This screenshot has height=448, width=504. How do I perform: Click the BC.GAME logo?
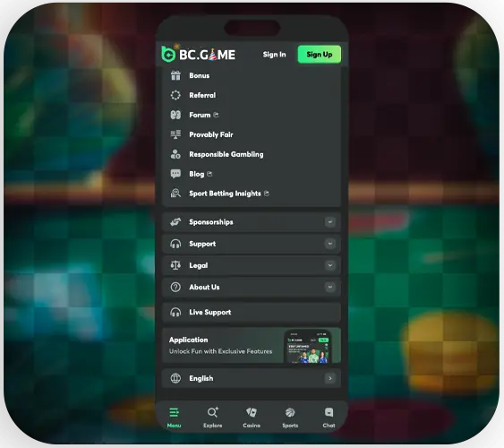click(198, 54)
